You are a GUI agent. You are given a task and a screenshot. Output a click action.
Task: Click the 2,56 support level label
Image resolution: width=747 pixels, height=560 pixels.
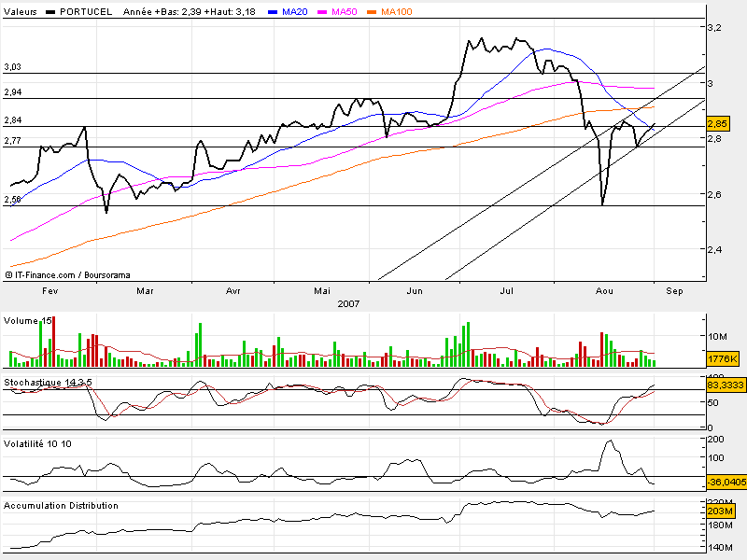[x=13, y=199]
